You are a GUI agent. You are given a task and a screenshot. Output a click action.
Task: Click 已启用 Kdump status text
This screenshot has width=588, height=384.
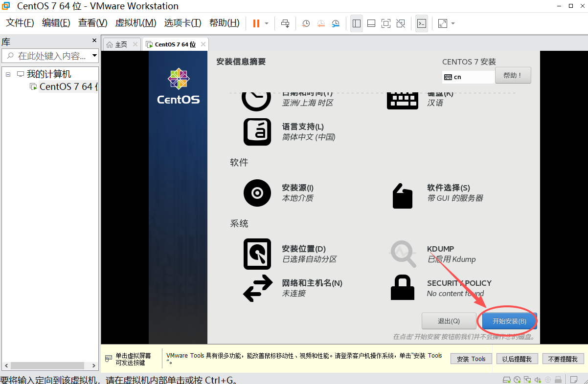pyautogui.click(x=452, y=259)
